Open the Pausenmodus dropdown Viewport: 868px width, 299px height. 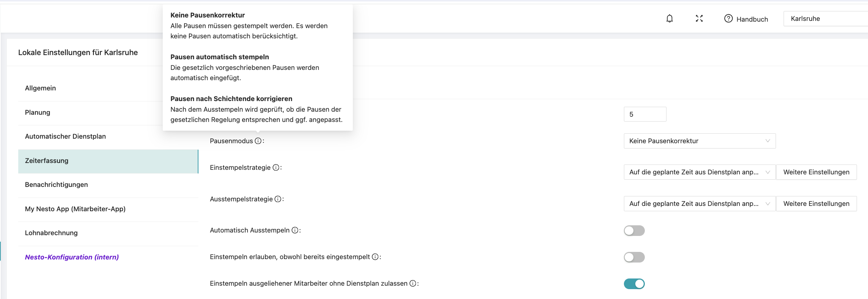click(x=699, y=141)
